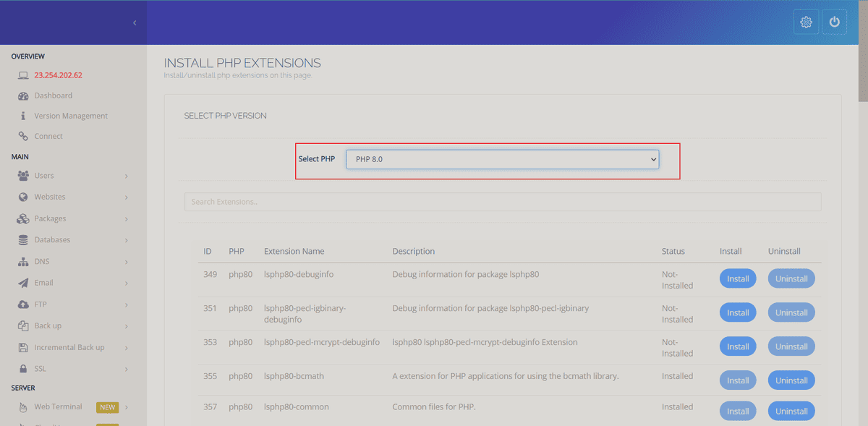The width and height of the screenshot is (868, 426).
Task: Click the Dashboard gauge icon
Action: tap(23, 95)
